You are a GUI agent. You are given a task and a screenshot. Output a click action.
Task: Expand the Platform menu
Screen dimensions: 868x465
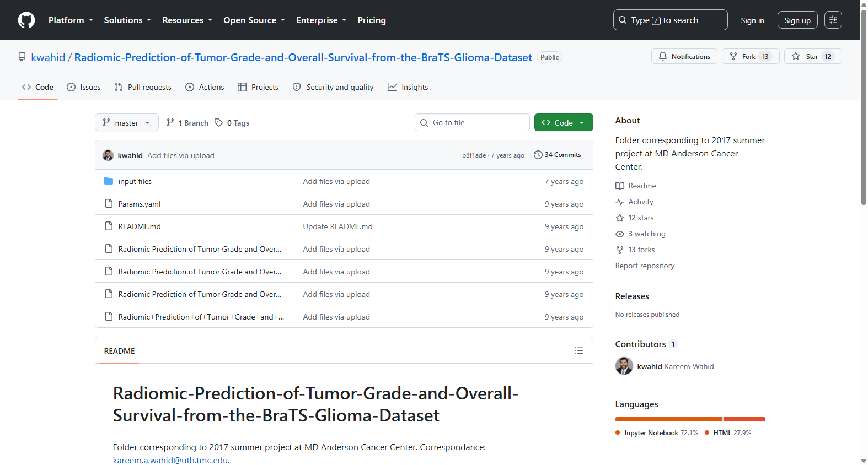coord(71,20)
